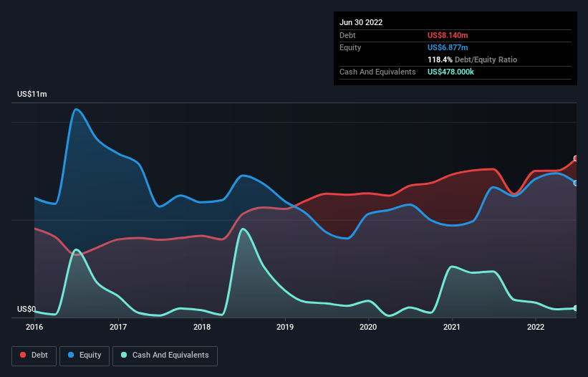Screen dimensions: 588x377
Task: Click the 2022 x-axis label
Action: pos(536,327)
